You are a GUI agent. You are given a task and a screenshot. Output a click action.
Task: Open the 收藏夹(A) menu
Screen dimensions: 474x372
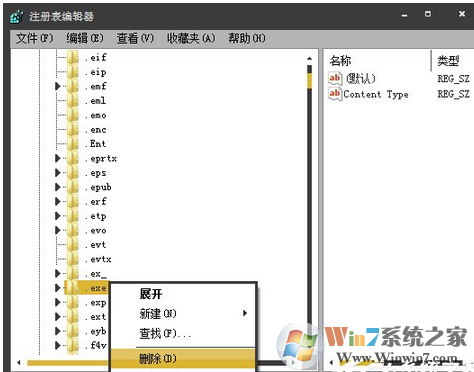point(191,38)
